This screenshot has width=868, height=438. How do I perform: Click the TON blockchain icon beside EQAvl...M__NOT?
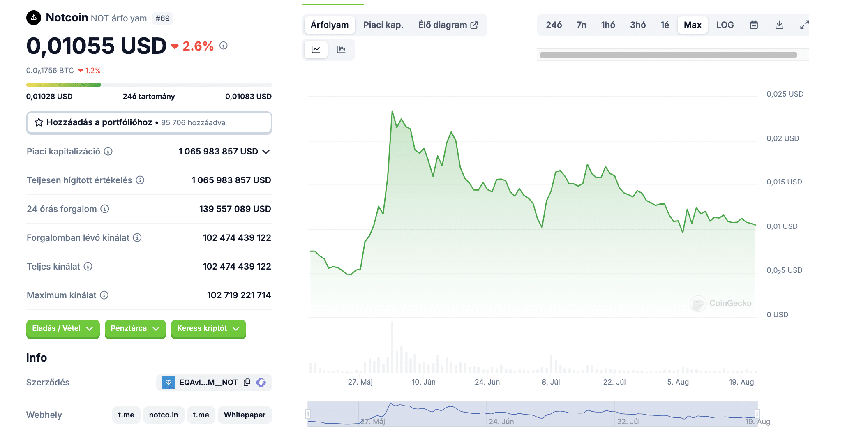point(169,383)
